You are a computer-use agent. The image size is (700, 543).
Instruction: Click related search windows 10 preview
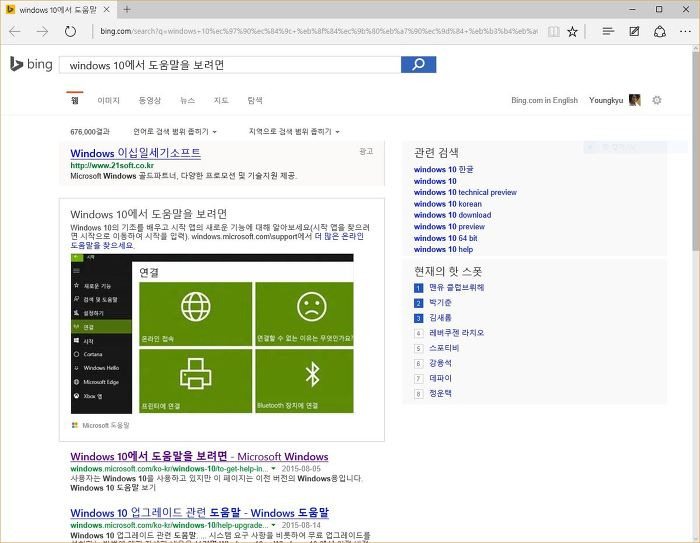(x=449, y=226)
